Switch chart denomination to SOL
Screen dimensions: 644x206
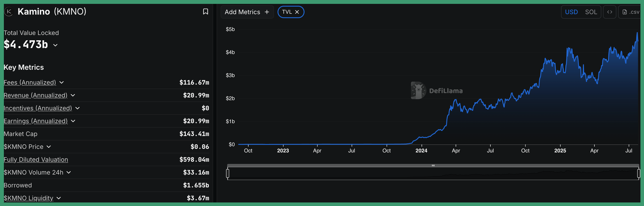(591, 12)
